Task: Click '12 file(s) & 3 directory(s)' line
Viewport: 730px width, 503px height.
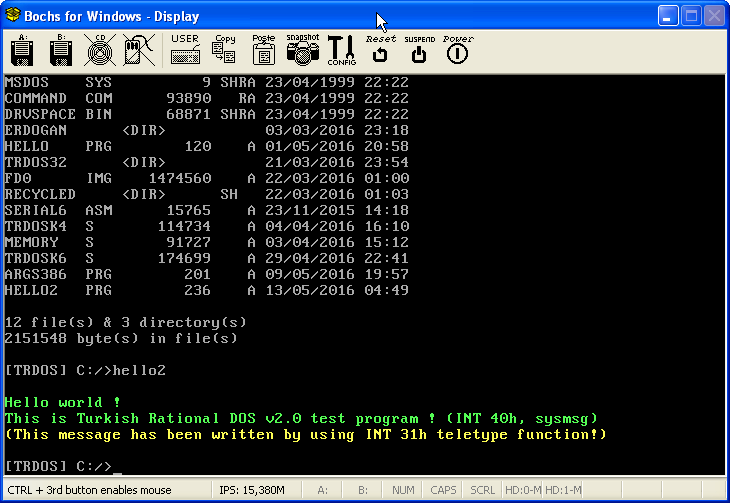Action: 126,322
